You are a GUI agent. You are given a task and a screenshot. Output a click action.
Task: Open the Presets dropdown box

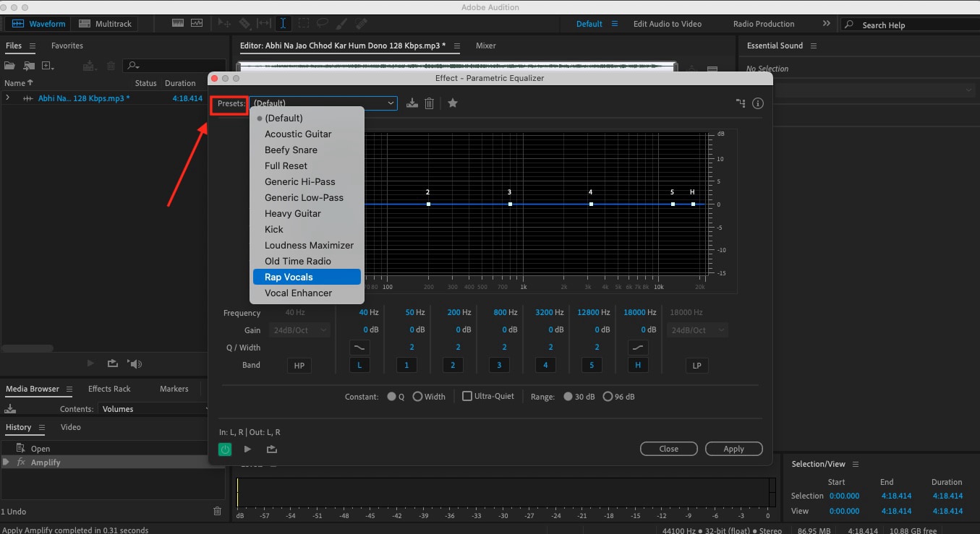click(323, 103)
